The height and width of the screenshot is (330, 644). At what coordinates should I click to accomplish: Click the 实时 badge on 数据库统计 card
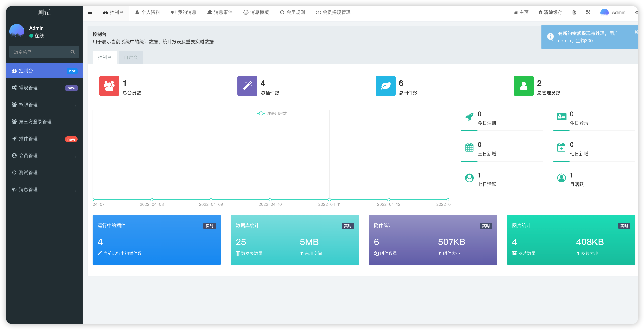(x=348, y=226)
